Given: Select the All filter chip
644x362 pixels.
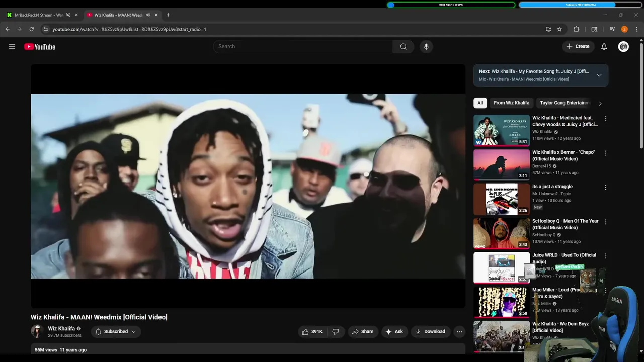Looking at the screenshot, I should (x=480, y=103).
